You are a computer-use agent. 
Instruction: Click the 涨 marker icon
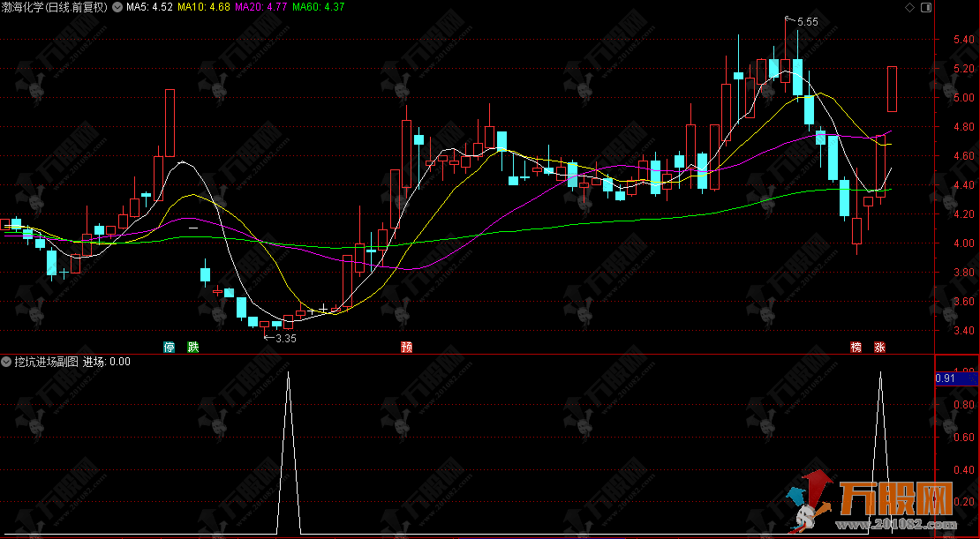(x=879, y=348)
